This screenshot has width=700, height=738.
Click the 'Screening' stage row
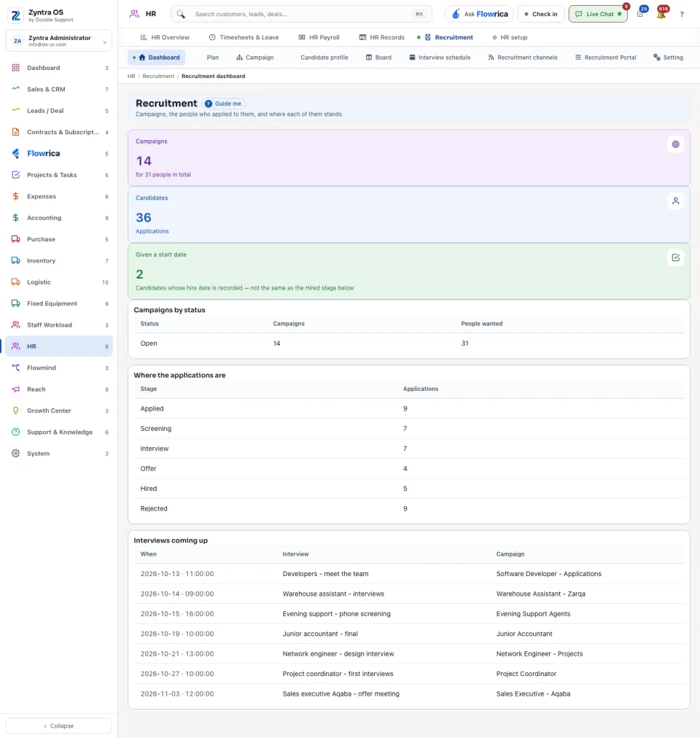409,429
